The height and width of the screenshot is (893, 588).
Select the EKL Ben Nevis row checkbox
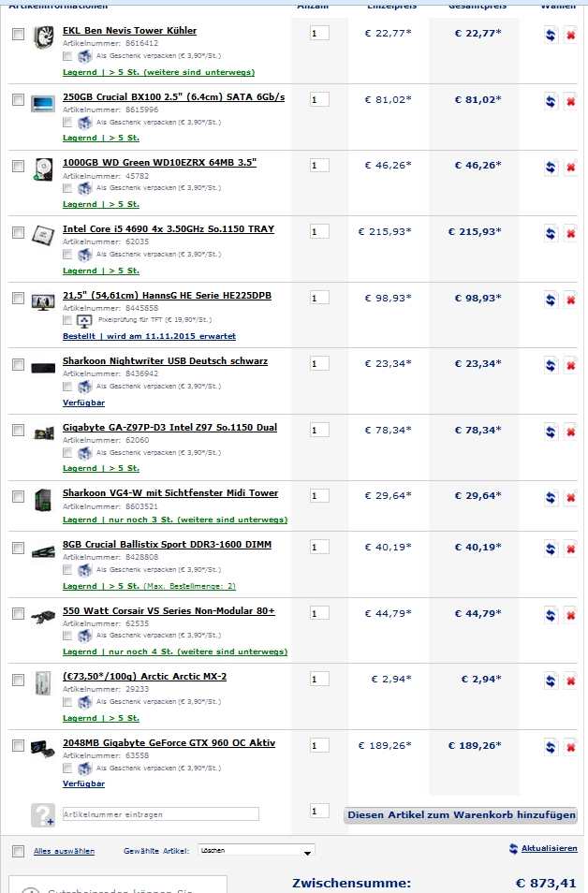click(18, 35)
